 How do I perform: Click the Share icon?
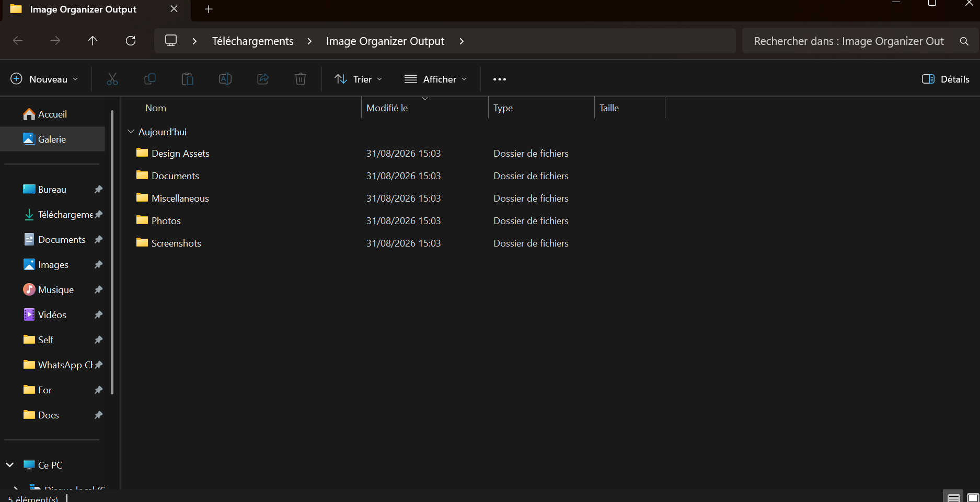click(x=263, y=79)
